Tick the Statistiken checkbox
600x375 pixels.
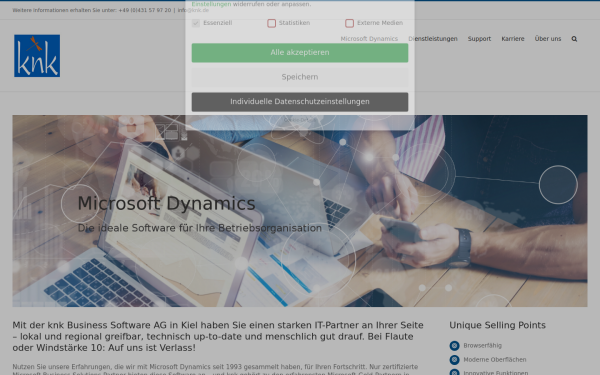tap(271, 23)
